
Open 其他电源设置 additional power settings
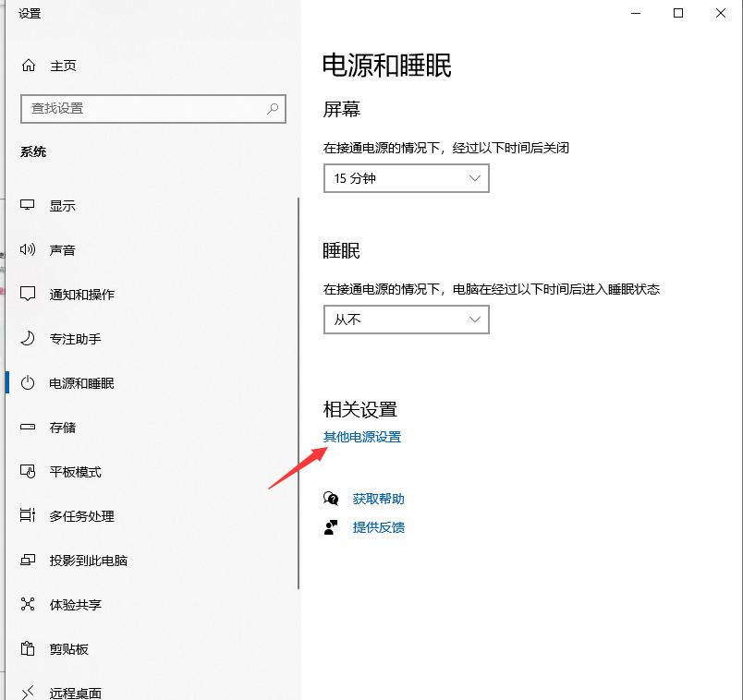pos(360,437)
